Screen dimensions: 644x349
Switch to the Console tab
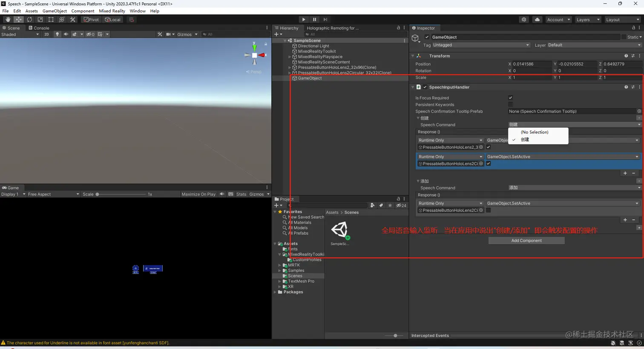coord(39,28)
